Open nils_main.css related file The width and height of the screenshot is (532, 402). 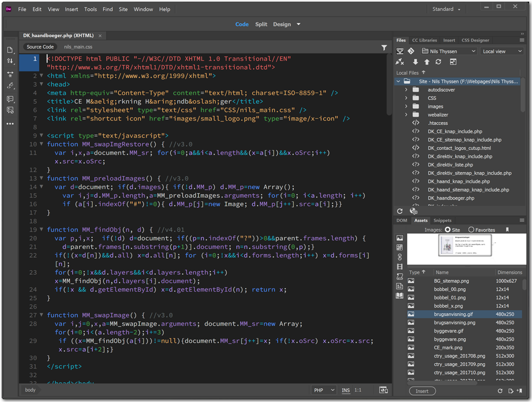coord(78,47)
